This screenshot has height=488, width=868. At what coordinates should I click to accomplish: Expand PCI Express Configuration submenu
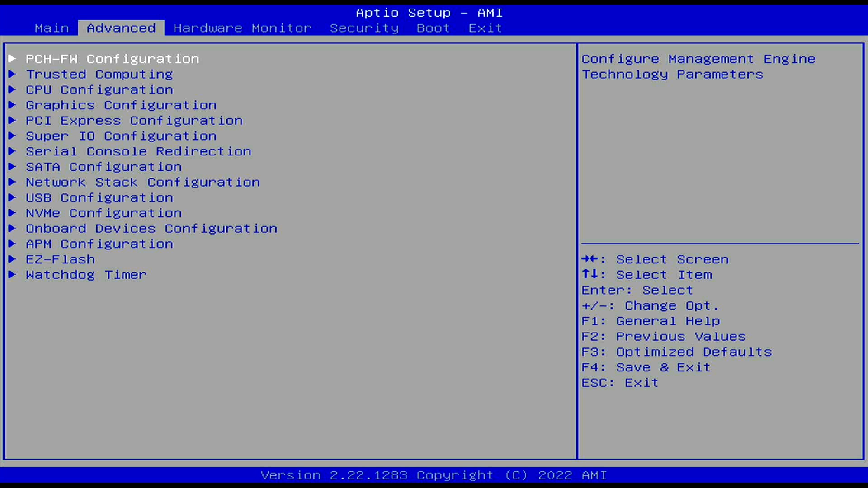pyautogui.click(x=134, y=121)
